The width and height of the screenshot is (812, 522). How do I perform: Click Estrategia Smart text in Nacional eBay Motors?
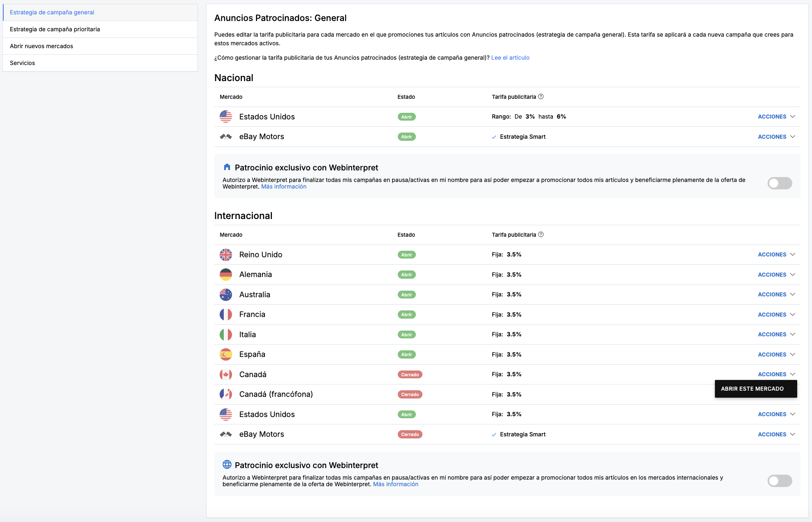(523, 137)
